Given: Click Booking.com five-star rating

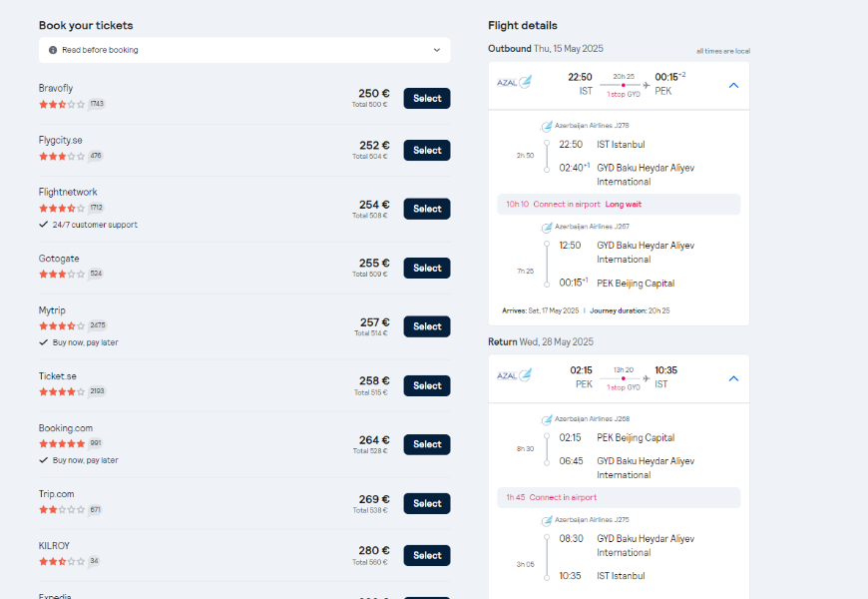Looking at the screenshot, I should 62,443.
